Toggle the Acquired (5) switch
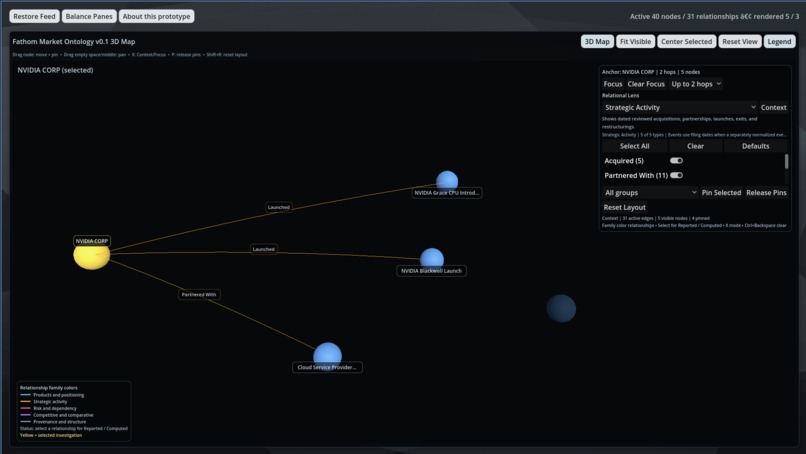The width and height of the screenshot is (806, 454). click(x=676, y=161)
